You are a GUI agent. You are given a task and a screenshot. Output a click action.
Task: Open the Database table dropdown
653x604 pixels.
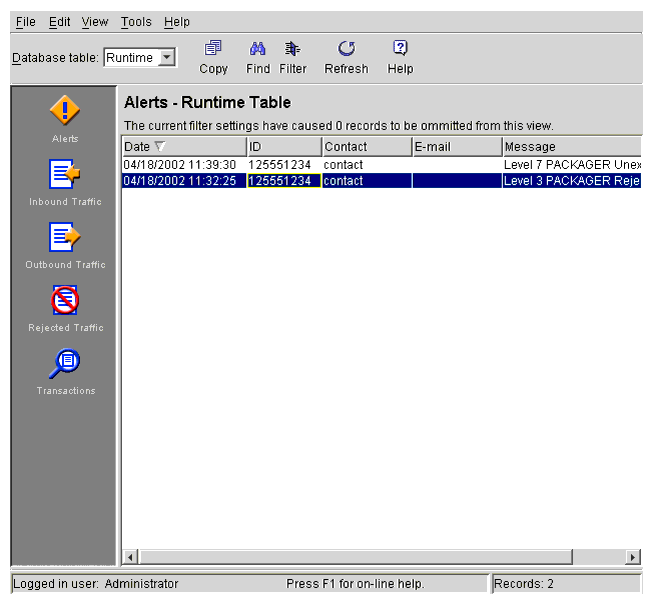(x=167, y=57)
